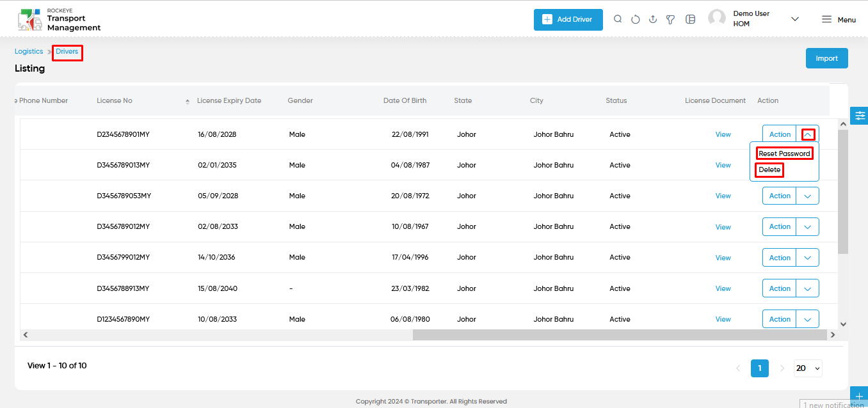Screen dimensions: 868x408
Task: Click the License No column header
Action: [x=115, y=100]
